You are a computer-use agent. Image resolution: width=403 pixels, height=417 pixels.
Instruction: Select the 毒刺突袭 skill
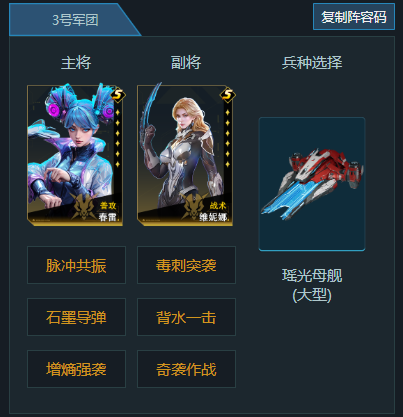[x=186, y=265]
